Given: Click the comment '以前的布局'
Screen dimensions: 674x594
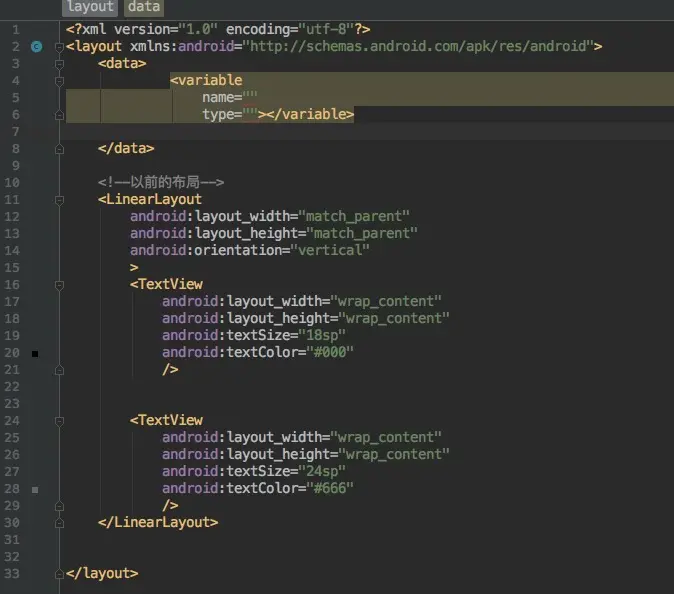Looking at the screenshot, I should tap(165, 182).
